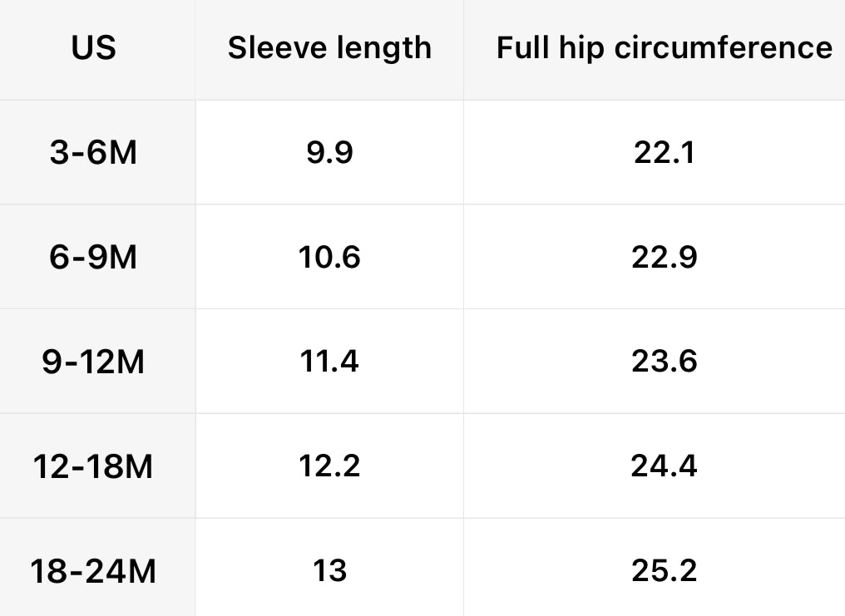Click the 10.6 sleeve length value
Image resolution: width=845 pixels, height=616 pixels.
329,258
